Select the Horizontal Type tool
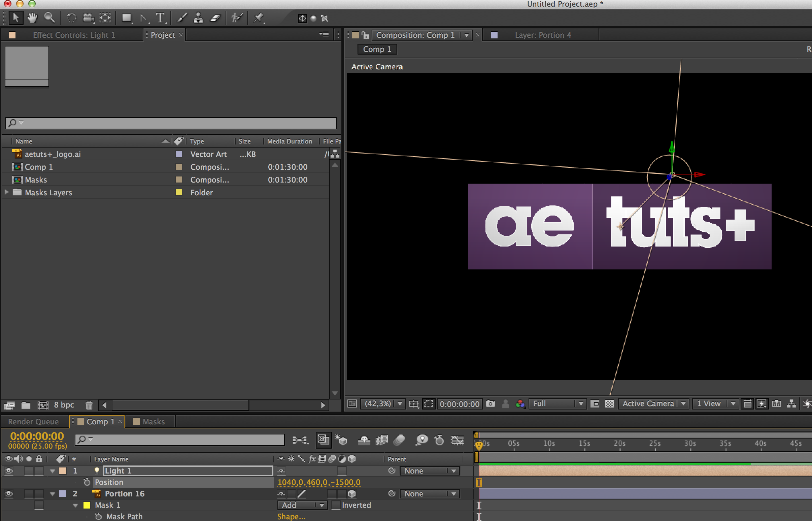The image size is (812, 521). tap(160, 18)
